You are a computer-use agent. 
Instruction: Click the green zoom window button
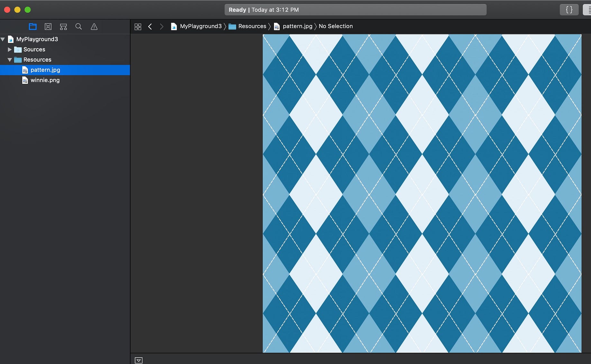tap(28, 10)
